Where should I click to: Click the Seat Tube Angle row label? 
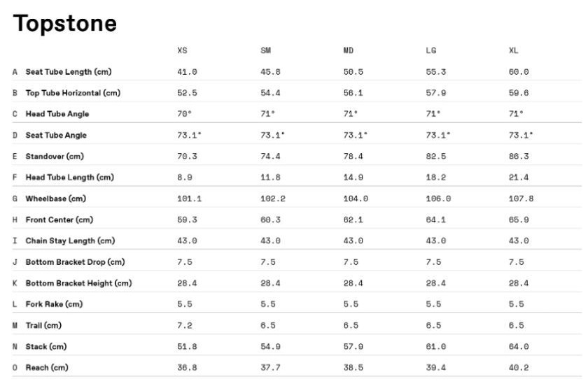coord(56,135)
